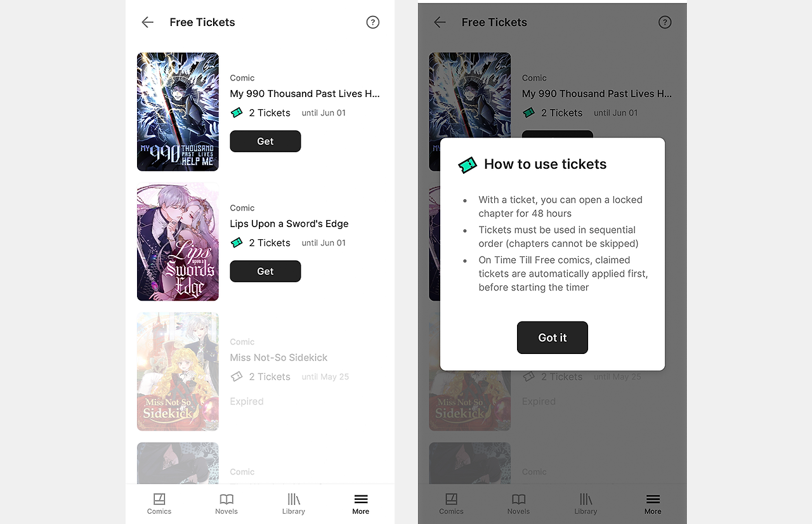Click the "Lips Upon a Sword's Edge" title

pyautogui.click(x=289, y=224)
